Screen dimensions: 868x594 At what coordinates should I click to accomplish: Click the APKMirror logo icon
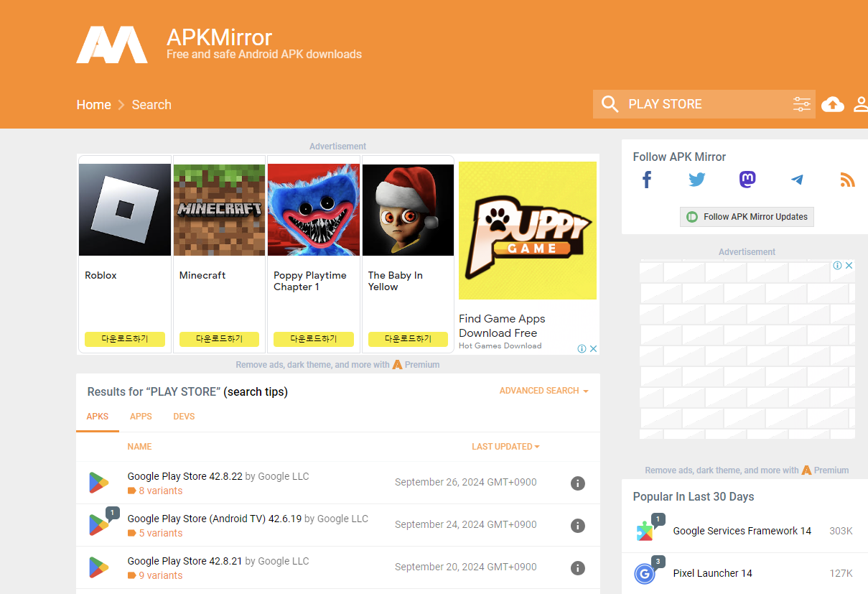[x=112, y=45]
